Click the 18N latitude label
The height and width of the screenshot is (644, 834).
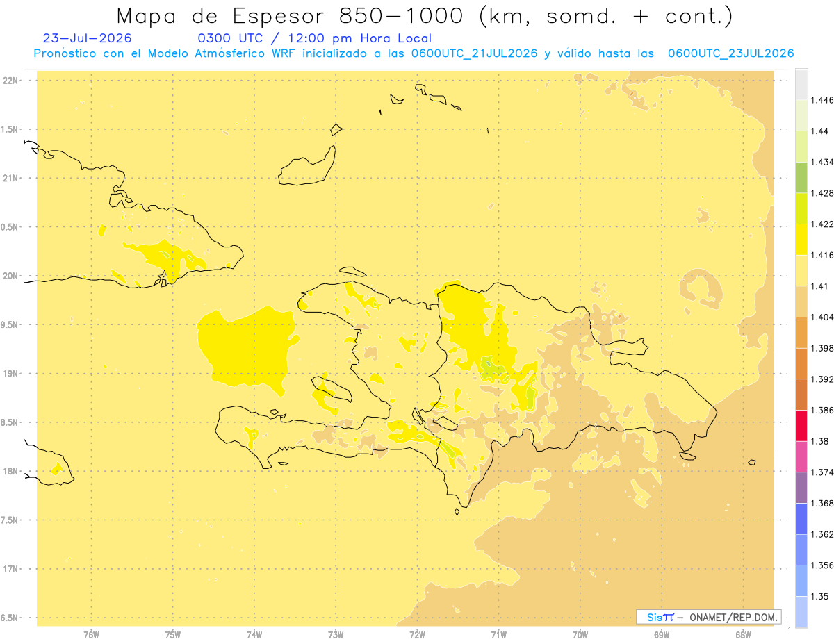[x=11, y=472]
